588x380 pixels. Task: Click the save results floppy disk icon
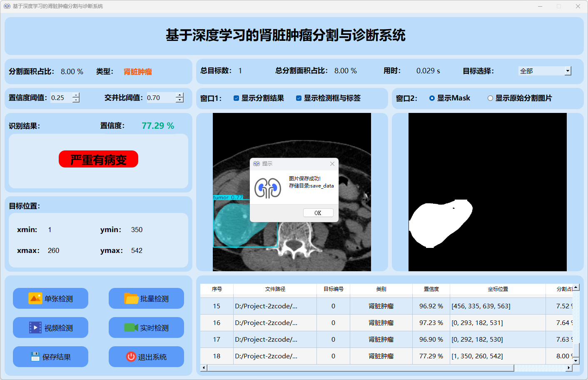click(35, 357)
